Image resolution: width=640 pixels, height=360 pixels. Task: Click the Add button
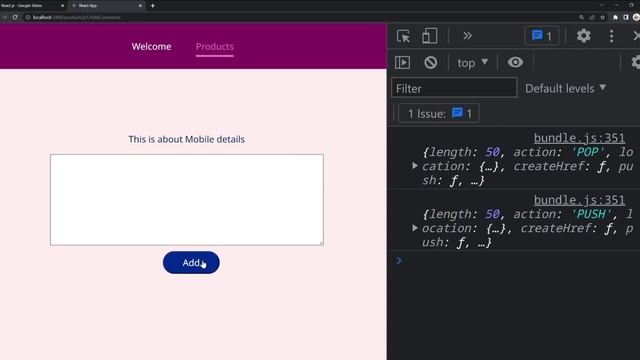(x=191, y=262)
